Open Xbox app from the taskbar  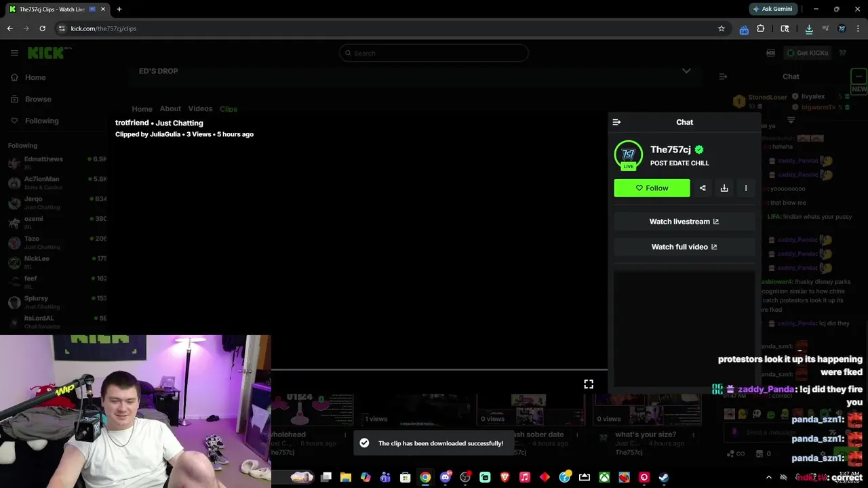tap(604, 477)
